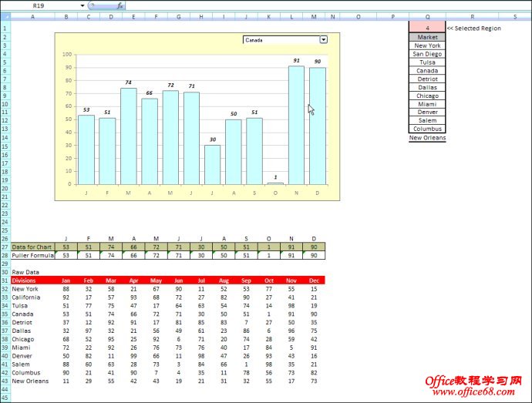Screen dimensions: 532x403
Task: Select New Orleans below Market list
Action: (x=427, y=138)
